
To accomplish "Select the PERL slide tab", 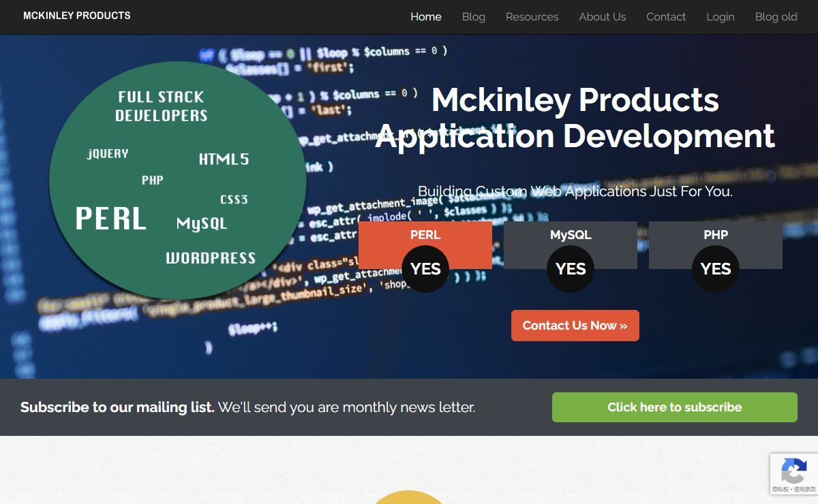I will [425, 235].
